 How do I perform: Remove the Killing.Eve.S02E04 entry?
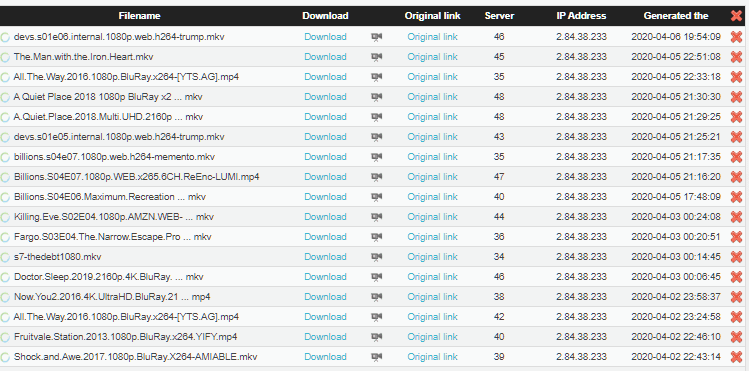pos(736,217)
